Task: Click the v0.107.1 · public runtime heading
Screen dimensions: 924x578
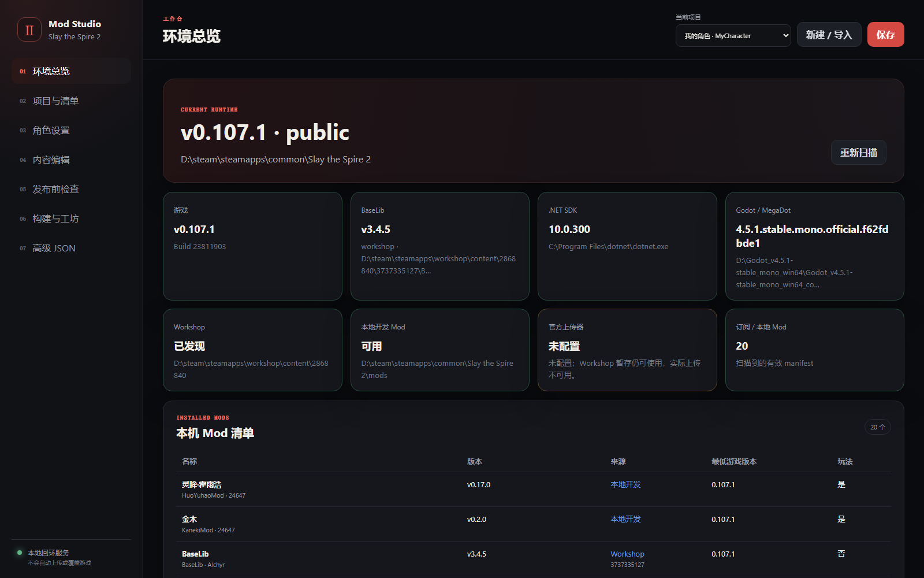Action: coord(265,132)
